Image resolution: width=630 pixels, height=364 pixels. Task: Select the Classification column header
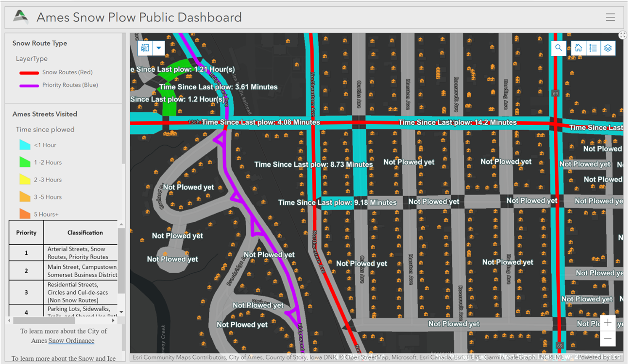[x=81, y=232]
